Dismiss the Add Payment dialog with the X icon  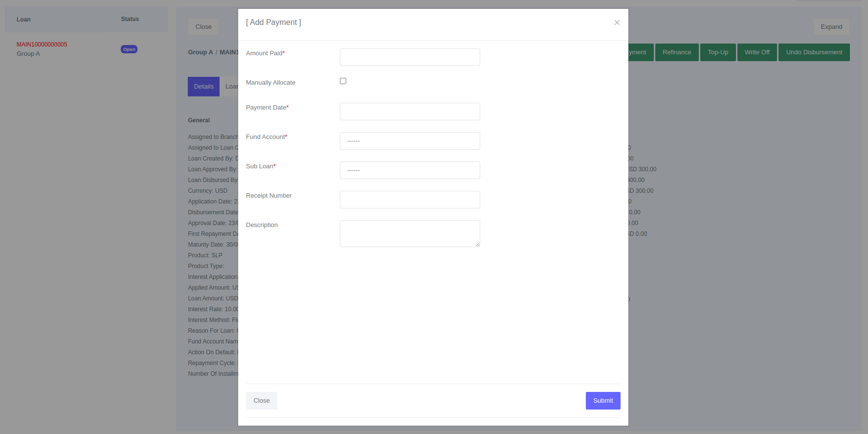617,23
